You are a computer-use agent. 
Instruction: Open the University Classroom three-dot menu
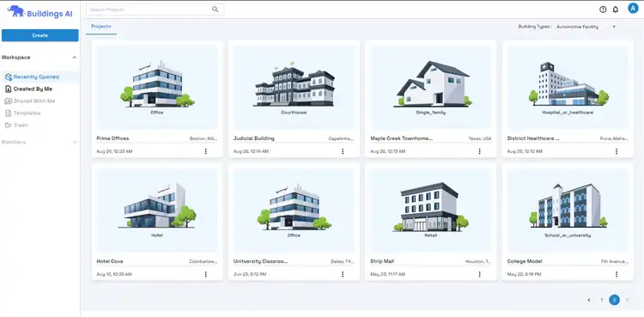[343, 274]
